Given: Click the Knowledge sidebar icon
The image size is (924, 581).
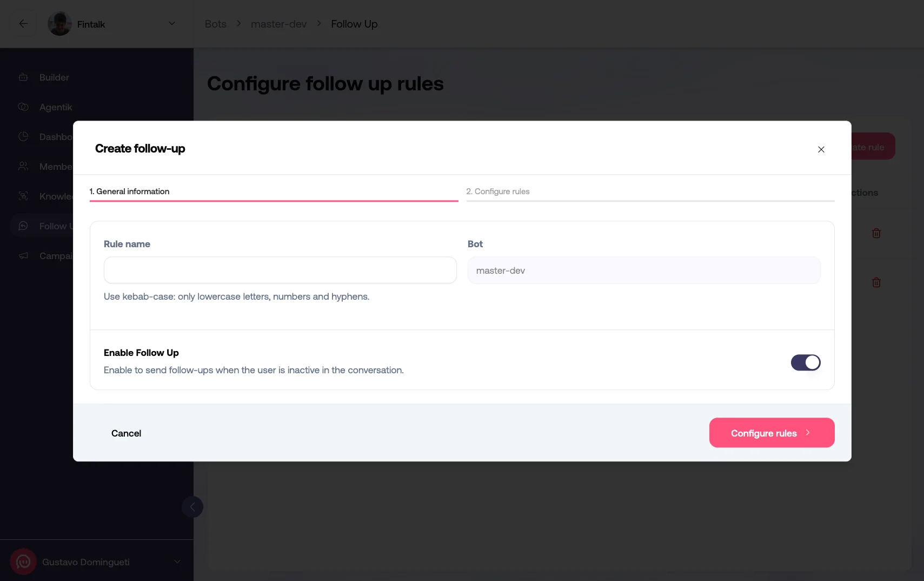Looking at the screenshot, I should click(23, 196).
